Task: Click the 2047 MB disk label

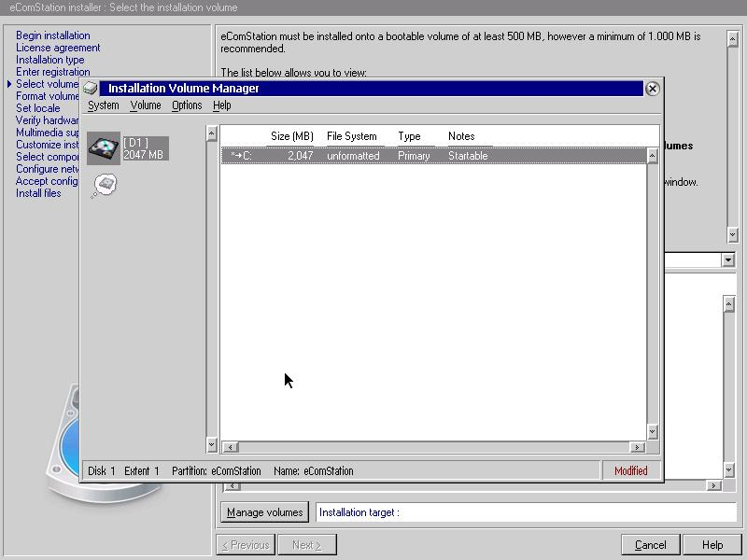Action: [144, 155]
